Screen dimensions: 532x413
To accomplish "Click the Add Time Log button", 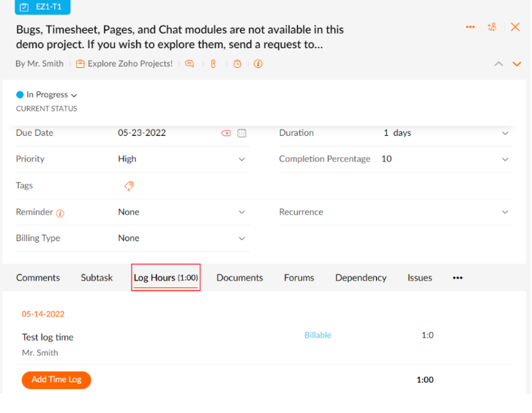I will click(56, 380).
